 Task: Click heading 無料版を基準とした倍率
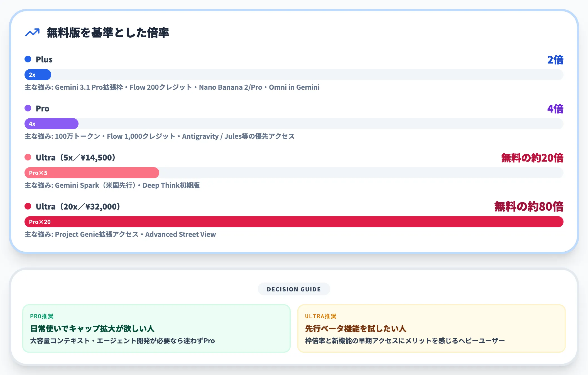(x=108, y=33)
